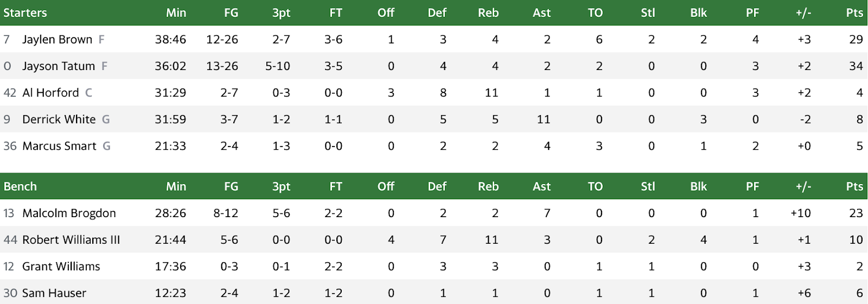
Task: Sort starters by Min column header
Action: [x=176, y=13]
